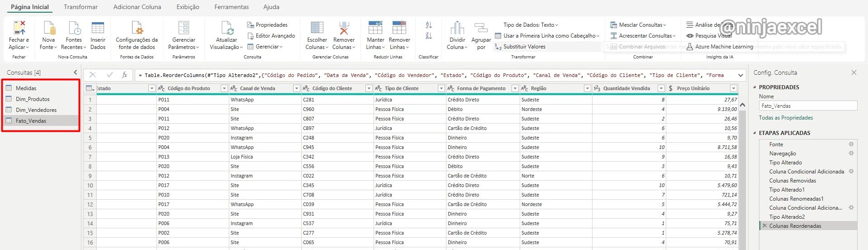This screenshot has width=868, height=250.
Task: Switch to Exibição tab
Action: (x=188, y=7)
